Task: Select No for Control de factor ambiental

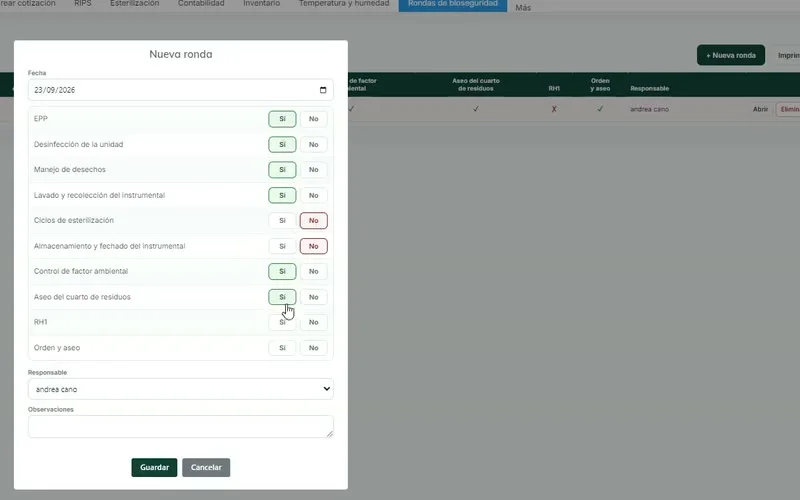Action: coord(313,271)
